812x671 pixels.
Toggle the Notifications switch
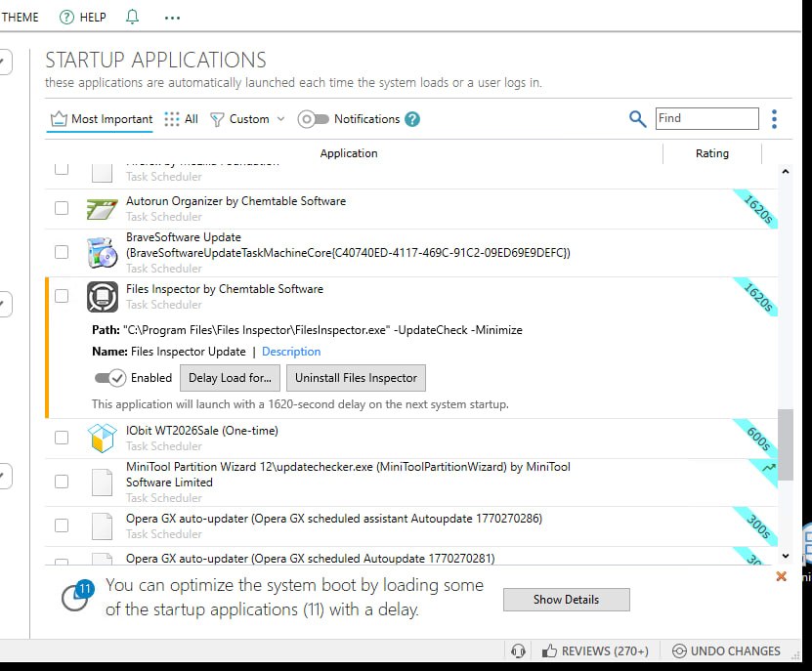313,119
